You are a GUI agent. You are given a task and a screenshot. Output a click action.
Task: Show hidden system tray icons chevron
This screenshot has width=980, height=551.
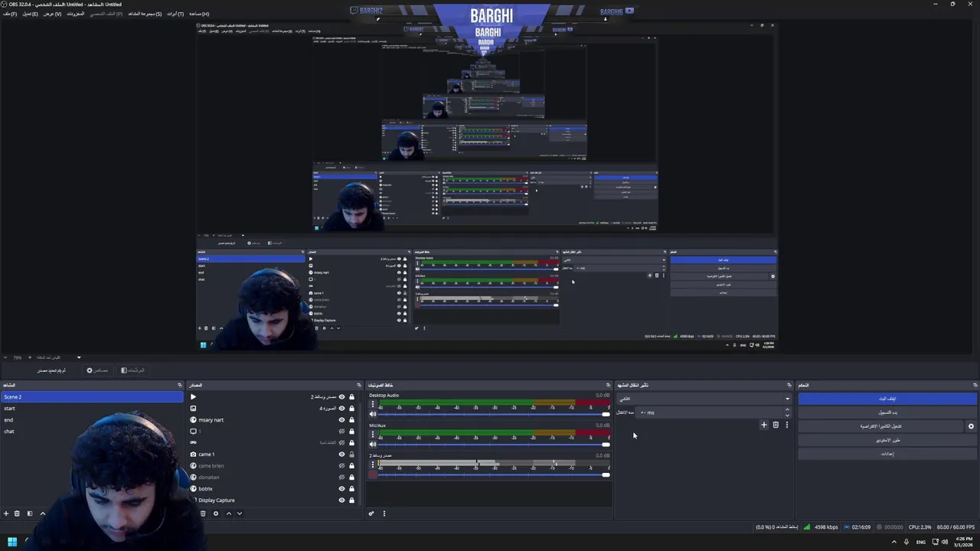(x=894, y=542)
